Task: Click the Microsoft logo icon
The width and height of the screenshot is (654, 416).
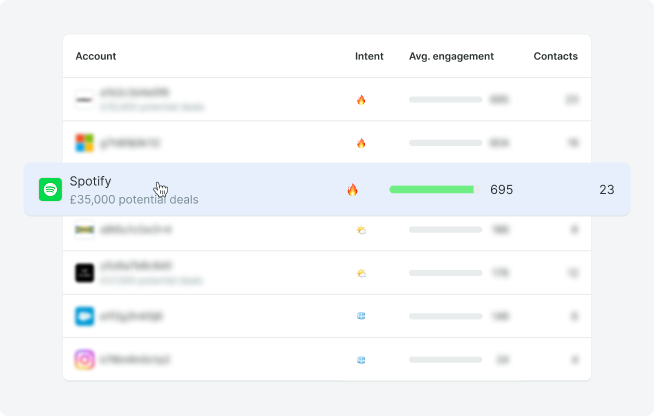Action: coord(85,143)
